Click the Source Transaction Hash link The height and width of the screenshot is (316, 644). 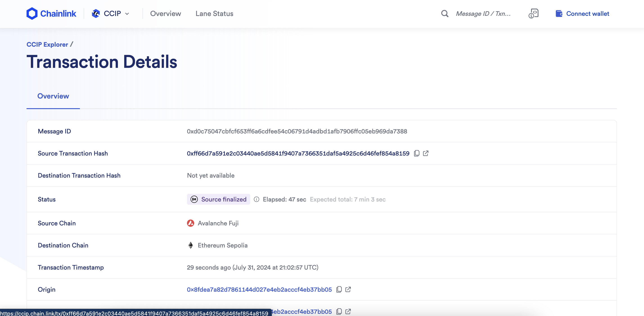tap(298, 153)
